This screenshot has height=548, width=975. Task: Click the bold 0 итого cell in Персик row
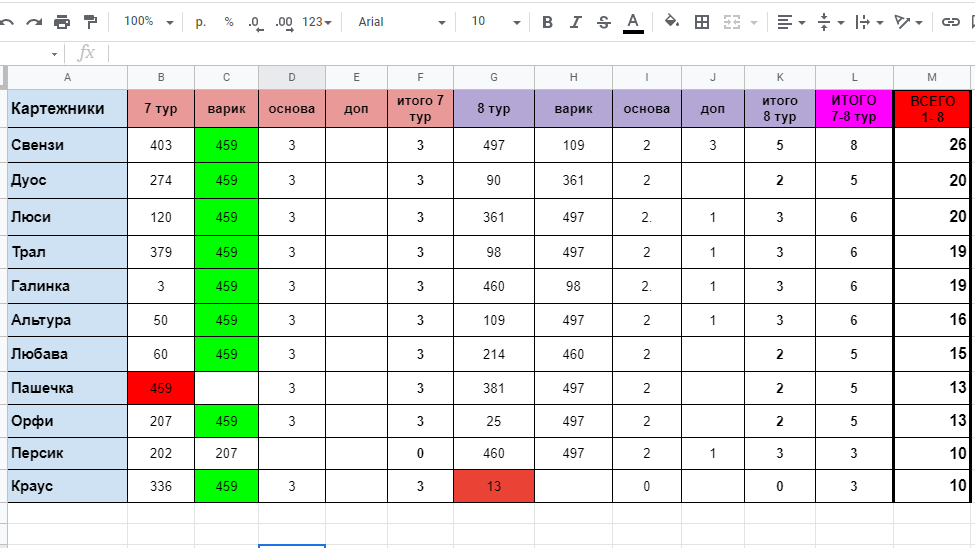(420, 453)
